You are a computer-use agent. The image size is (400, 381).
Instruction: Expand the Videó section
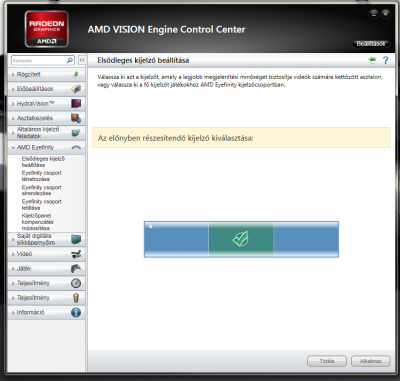(x=46, y=254)
